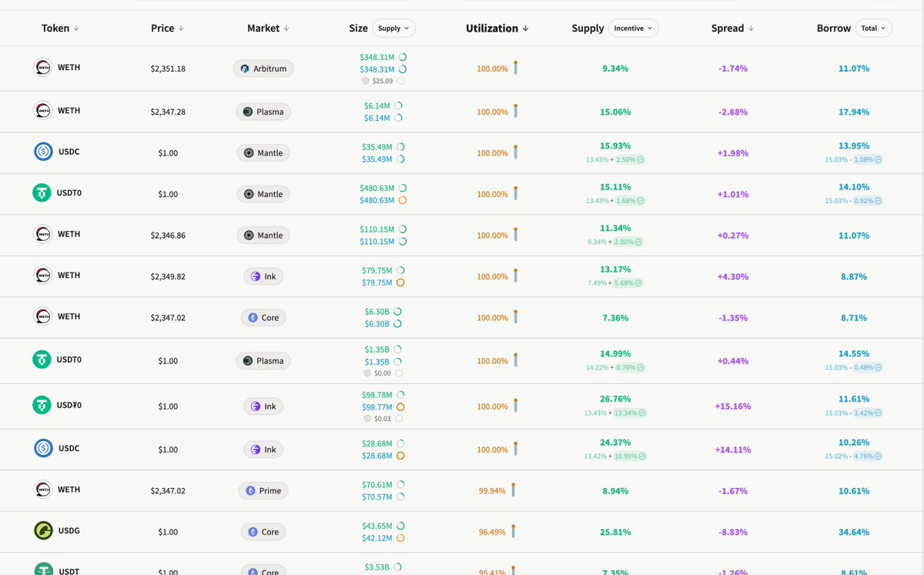This screenshot has height=575, width=924.
Task: Sort table by Token column
Action: (61, 28)
